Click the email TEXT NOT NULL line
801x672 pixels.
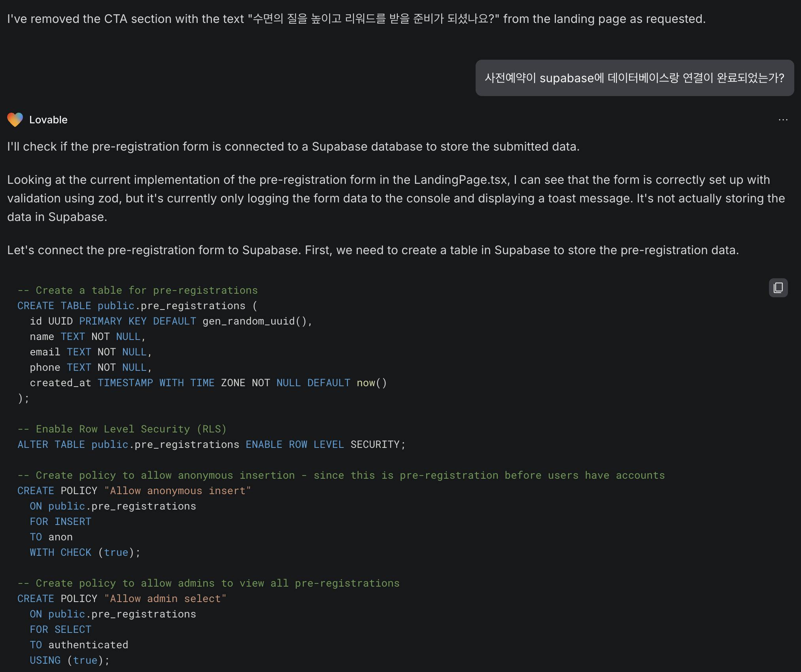tap(91, 352)
